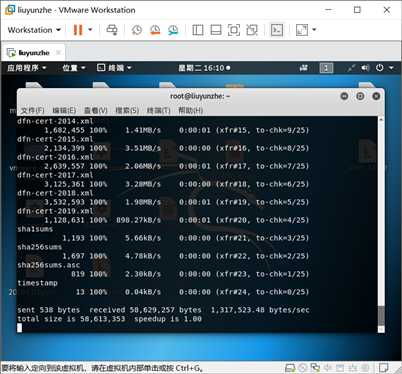Close the liuyunzhe VM tab

(x=58, y=53)
